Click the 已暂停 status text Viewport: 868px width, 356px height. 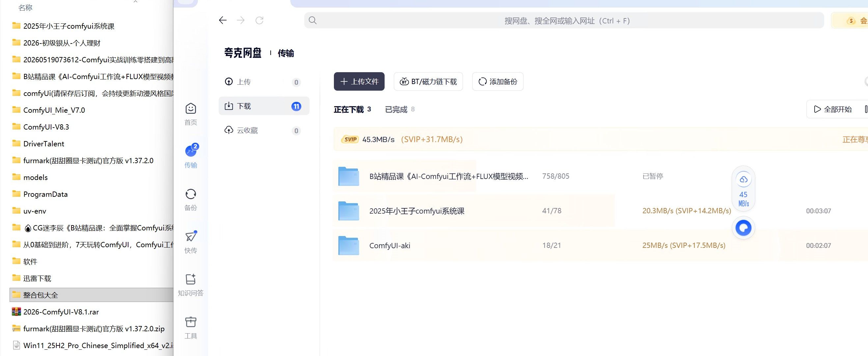pyautogui.click(x=653, y=176)
